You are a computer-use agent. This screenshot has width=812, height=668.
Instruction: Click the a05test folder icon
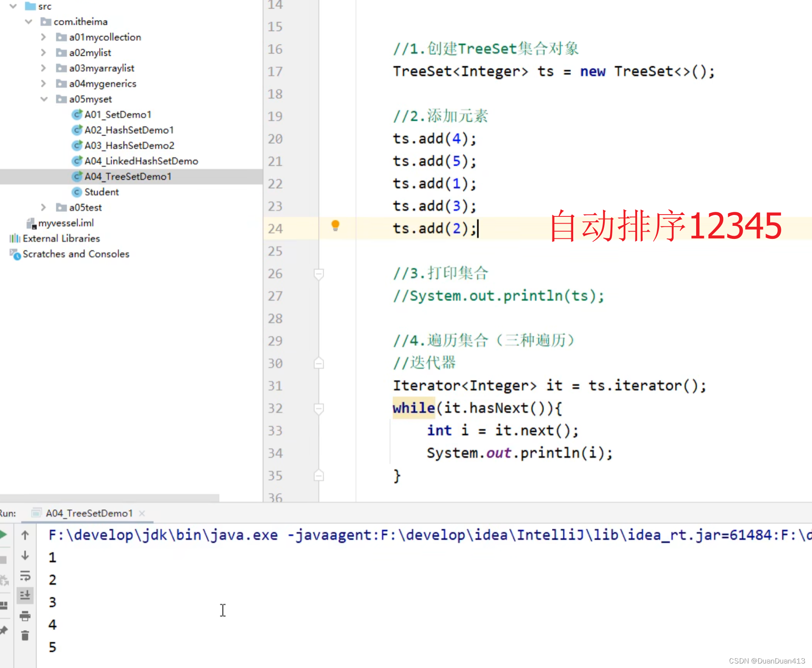pyautogui.click(x=61, y=207)
